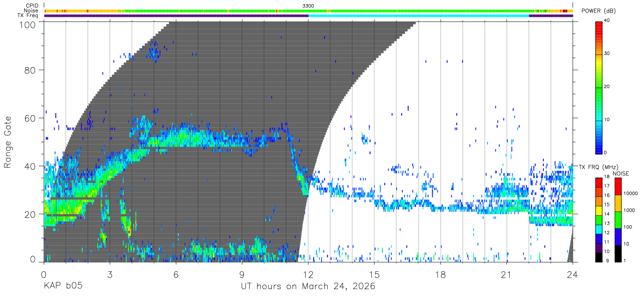Click the 'Range Gate' y-axis title
The width and height of the screenshot is (644, 297).
pos(8,142)
